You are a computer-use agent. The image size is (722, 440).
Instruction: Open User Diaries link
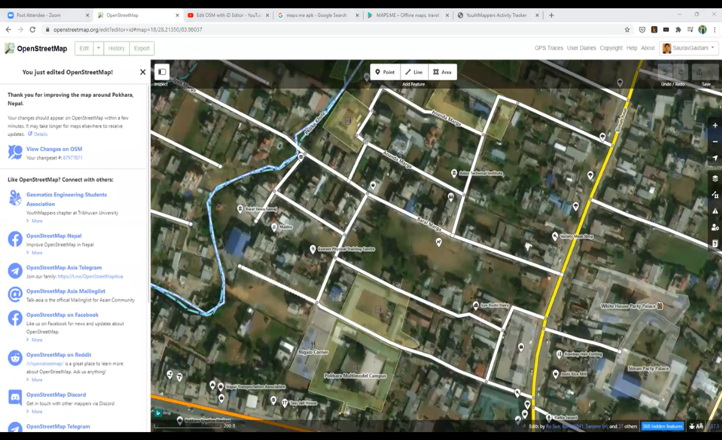point(582,48)
